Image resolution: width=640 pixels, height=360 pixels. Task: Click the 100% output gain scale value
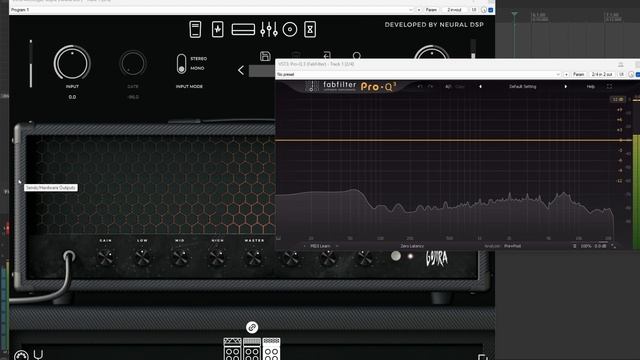coord(586,246)
